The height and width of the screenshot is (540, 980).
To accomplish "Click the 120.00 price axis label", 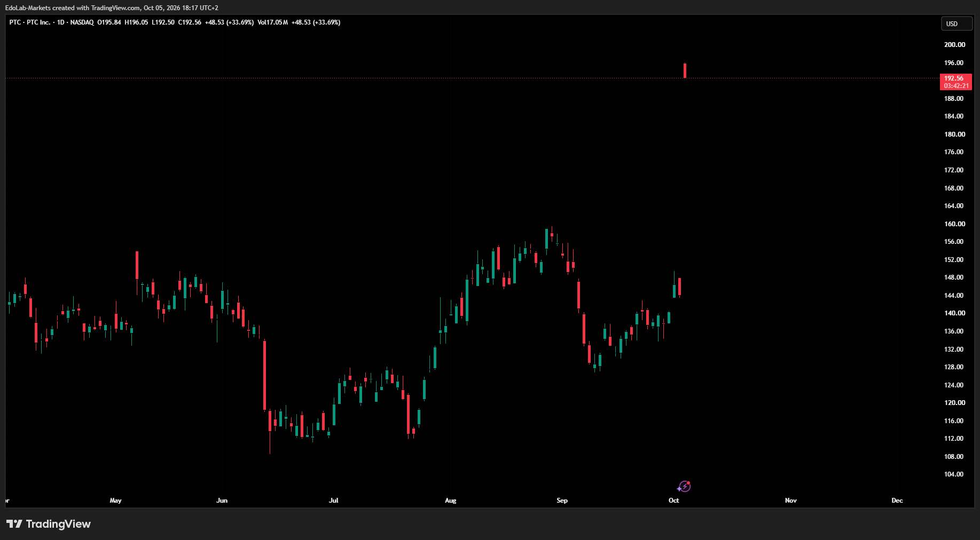I will pos(954,403).
